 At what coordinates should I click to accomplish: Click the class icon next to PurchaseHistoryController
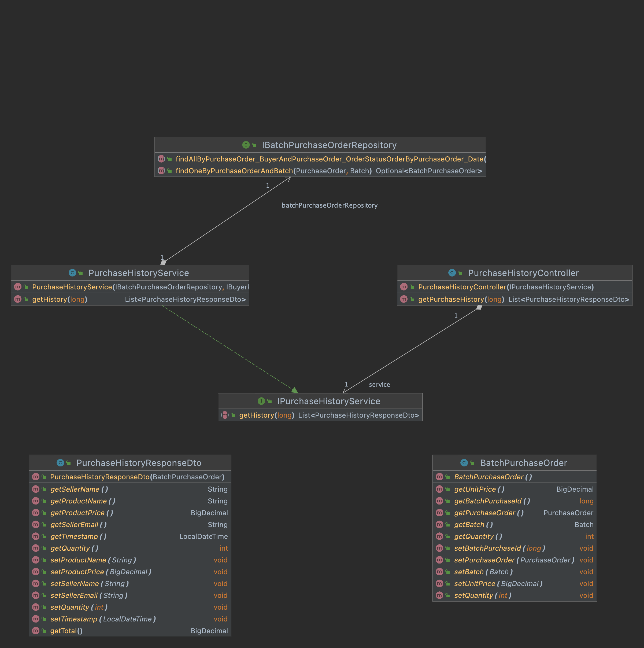(x=452, y=273)
